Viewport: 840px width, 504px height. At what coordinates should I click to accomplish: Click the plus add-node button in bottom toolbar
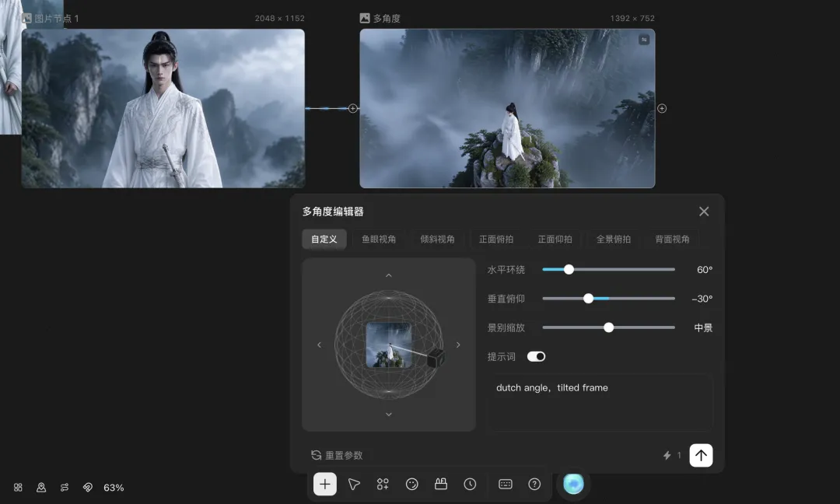click(324, 485)
